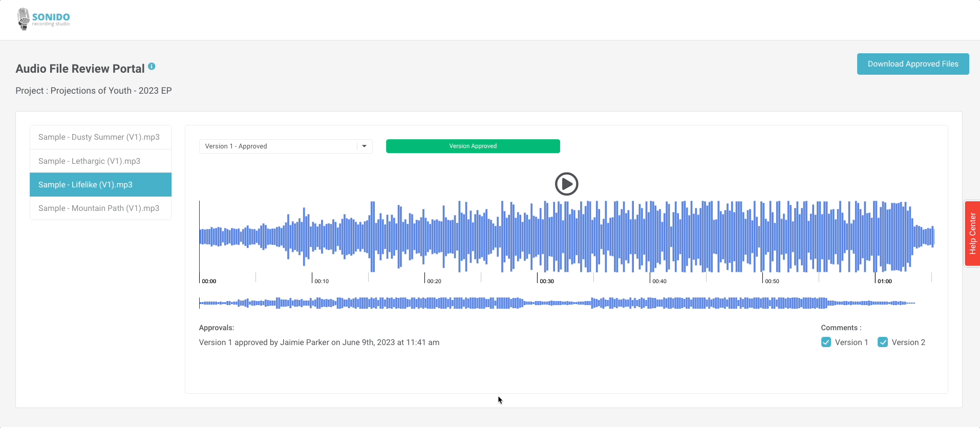Click the Sonido recording studio logo
Viewport: 980px width, 428px height.
click(x=44, y=19)
